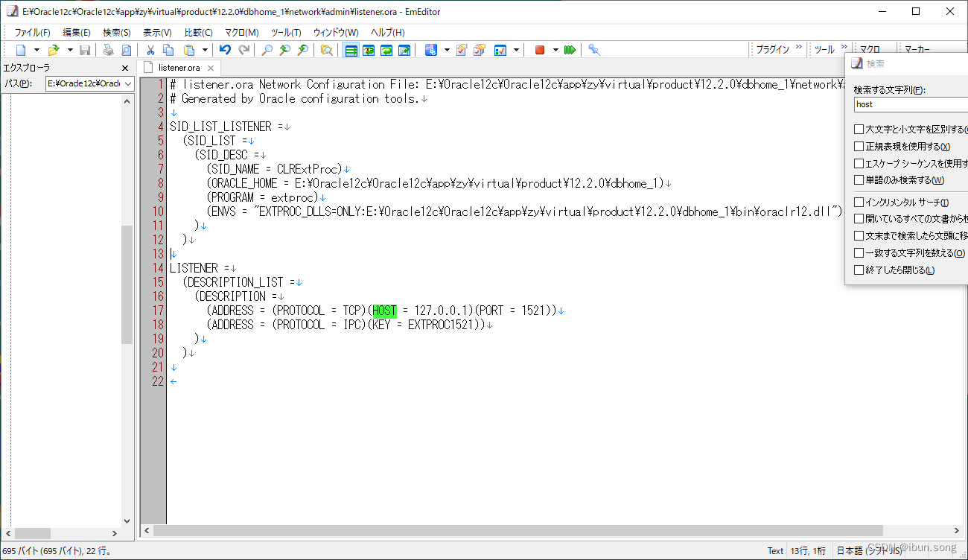Enable 正規表現を使用する checkbox
Screen dimensions: 968x560
click(x=859, y=147)
